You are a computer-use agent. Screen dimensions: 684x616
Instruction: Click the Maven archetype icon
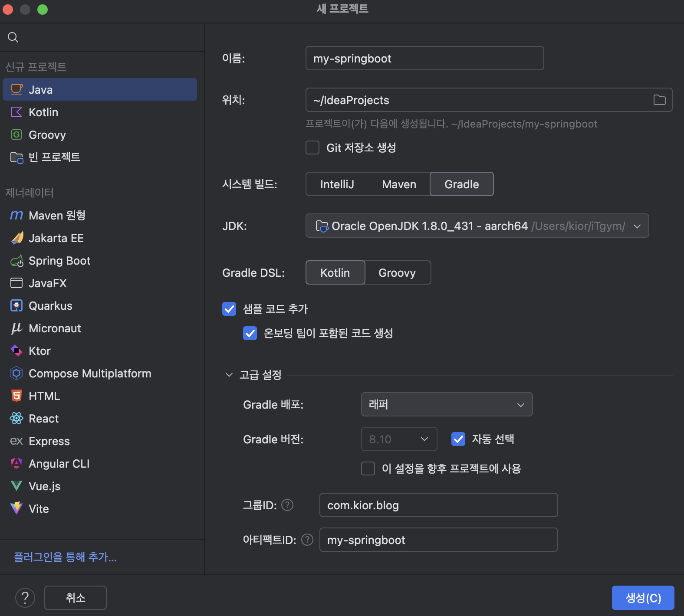point(16,215)
